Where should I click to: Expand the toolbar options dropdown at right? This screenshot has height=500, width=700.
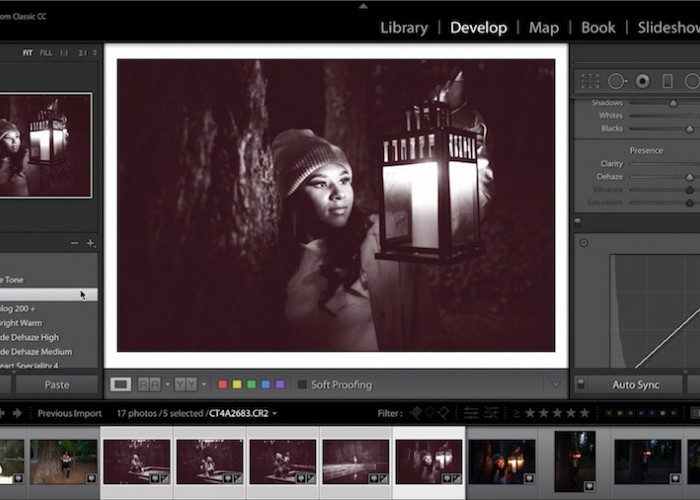click(x=556, y=384)
